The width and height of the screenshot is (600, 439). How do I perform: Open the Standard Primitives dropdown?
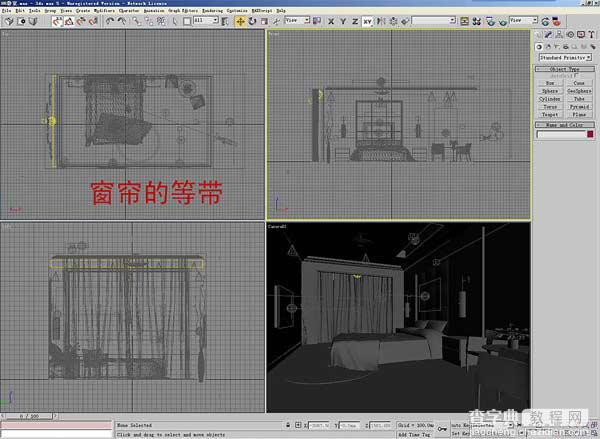pos(566,57)
